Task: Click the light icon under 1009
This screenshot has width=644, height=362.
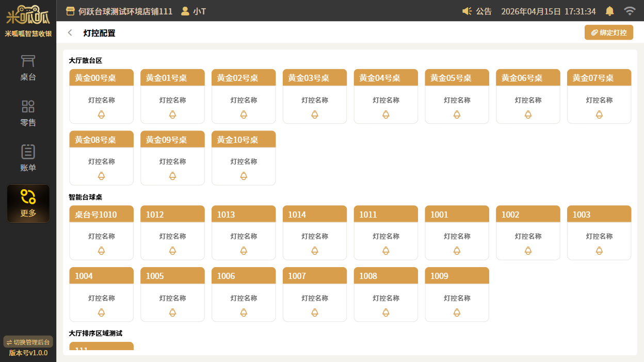Action: click(457, 312)
